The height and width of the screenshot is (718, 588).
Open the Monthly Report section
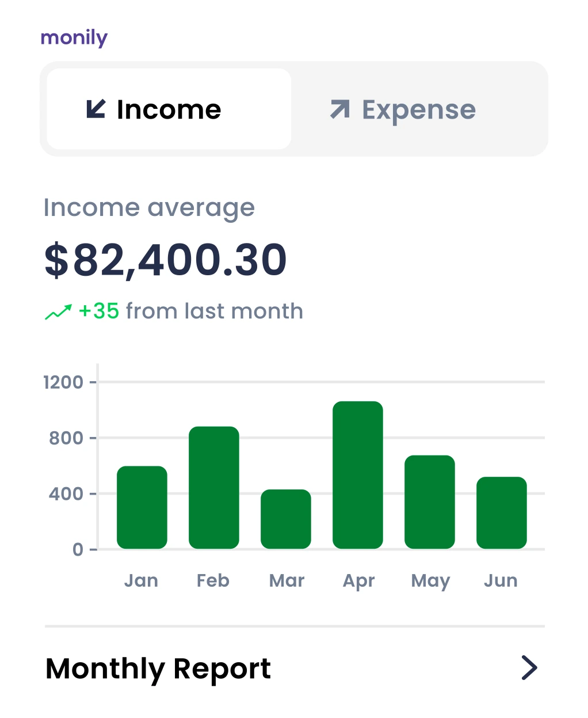point(158,668)
